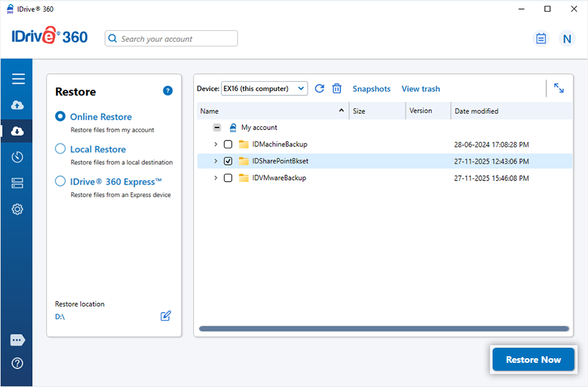Image resolution: width=588 pixels, height=387 pixels.
Task: Open the Device dropdown EX16
Action: (x=265, y=88)
